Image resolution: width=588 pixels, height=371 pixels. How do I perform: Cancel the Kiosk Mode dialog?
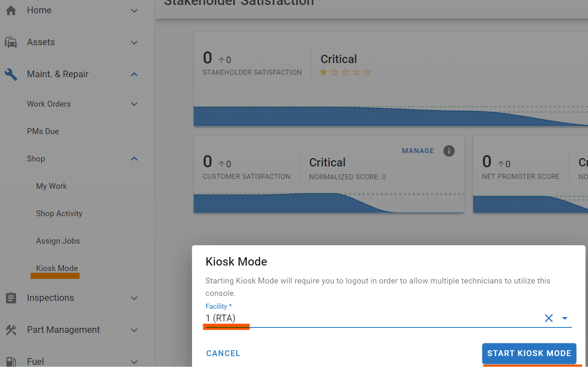tap(223, 353)
